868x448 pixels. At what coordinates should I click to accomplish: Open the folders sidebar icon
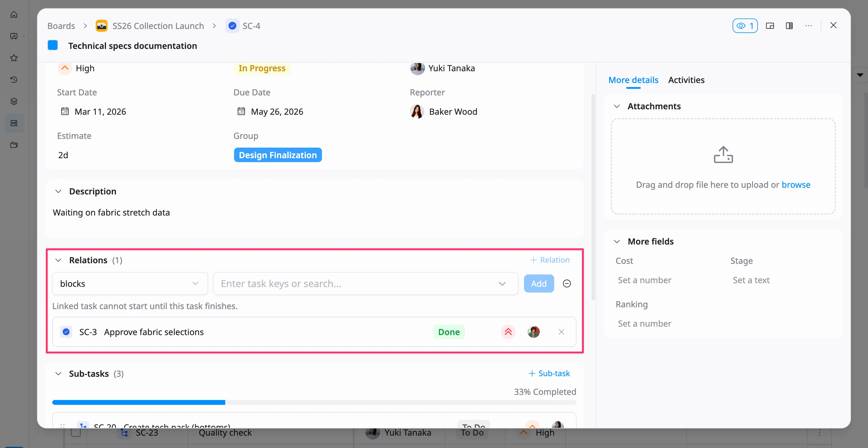pyautogui.click(x=14, y=145)
